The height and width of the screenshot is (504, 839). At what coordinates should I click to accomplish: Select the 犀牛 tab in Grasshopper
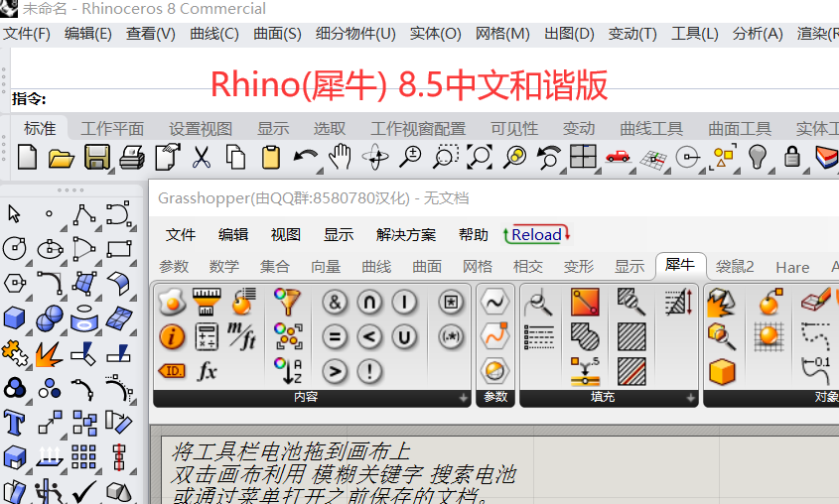[x=680, y=266]
